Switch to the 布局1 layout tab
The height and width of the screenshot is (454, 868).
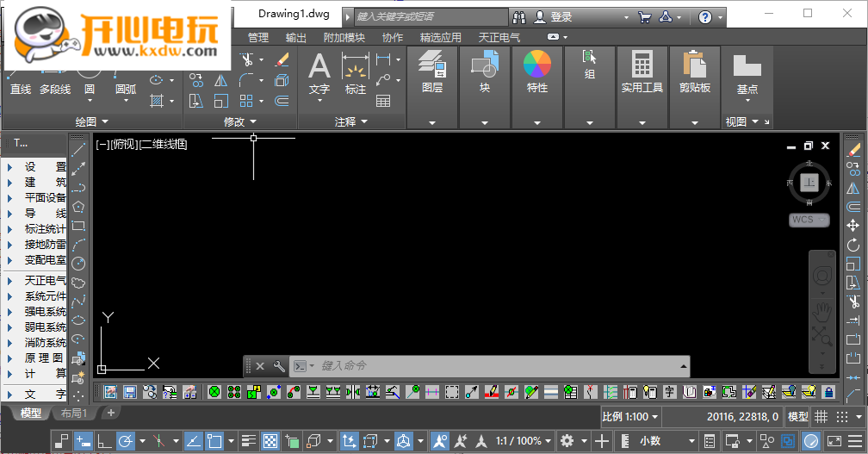(x=73, y=414)
